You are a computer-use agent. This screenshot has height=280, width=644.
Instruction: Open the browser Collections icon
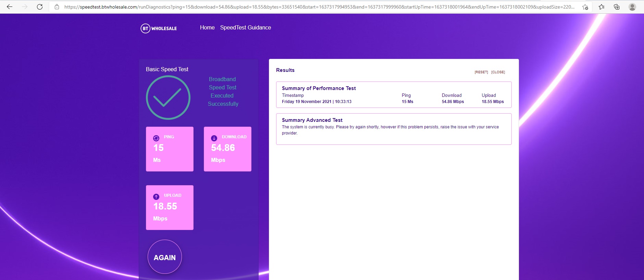point(617,7)
